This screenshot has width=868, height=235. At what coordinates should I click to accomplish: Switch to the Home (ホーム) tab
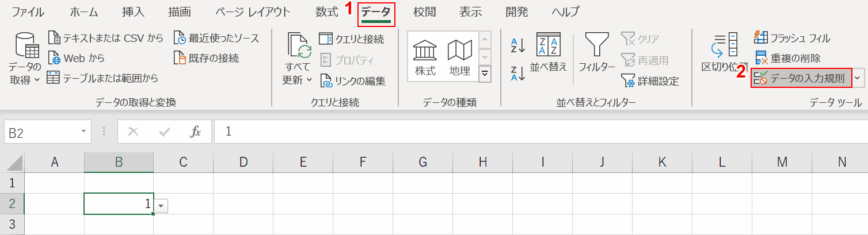(x=84, y=11)
